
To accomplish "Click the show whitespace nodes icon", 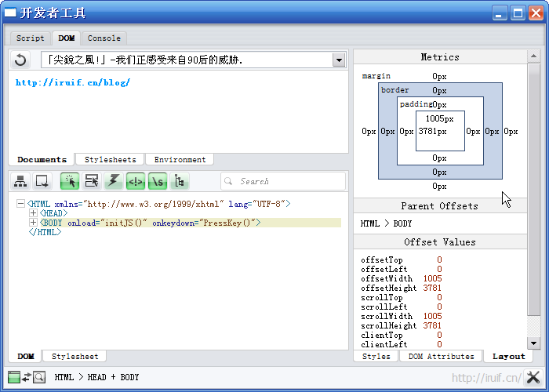I will [158, 181].
